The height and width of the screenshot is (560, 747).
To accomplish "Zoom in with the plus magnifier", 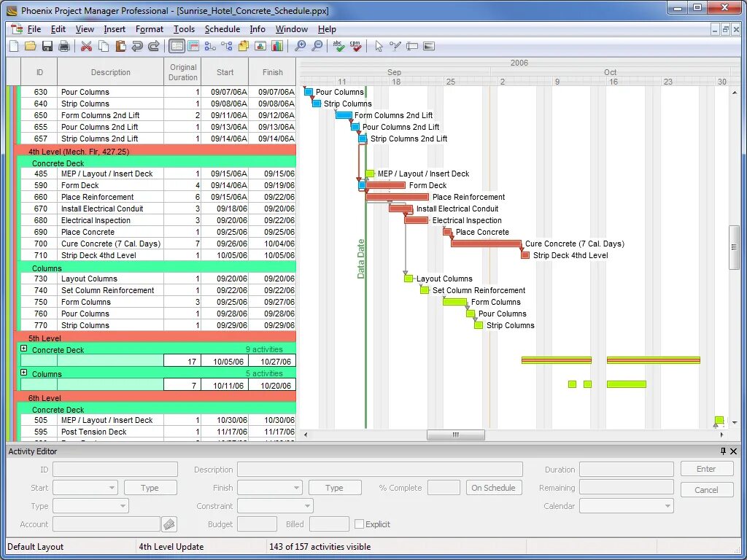I will pos(300,46).
